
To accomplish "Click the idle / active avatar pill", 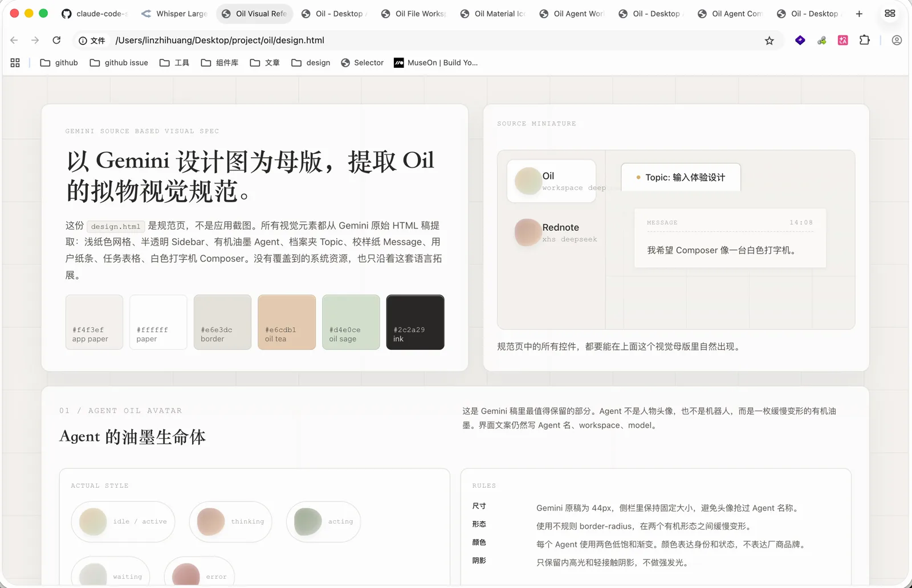I will (123, 521).
